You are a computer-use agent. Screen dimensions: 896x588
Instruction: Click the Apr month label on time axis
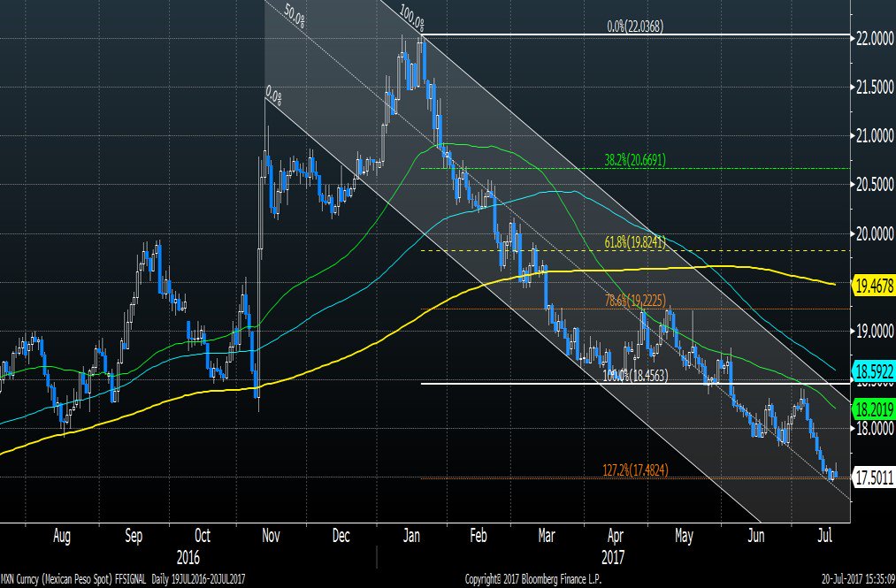pyautogui.click(x=615, y=537)
